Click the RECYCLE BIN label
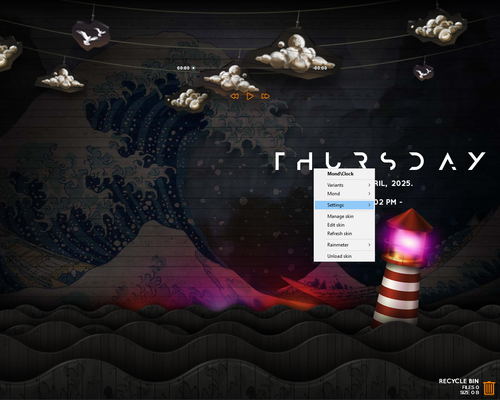The width and height of the screenshot is (500, 400). coord(459,381)
